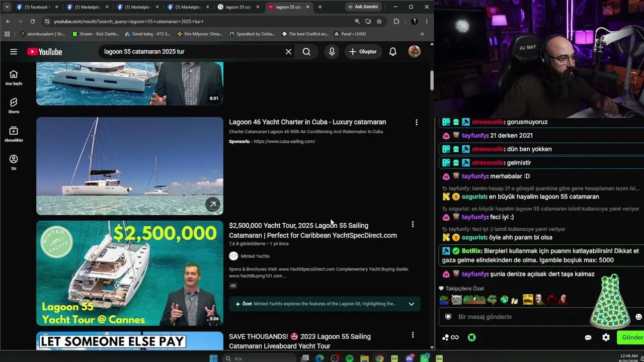
Task: Open the Cuba catamaran ad thumbnail
Action: point(130,166)
